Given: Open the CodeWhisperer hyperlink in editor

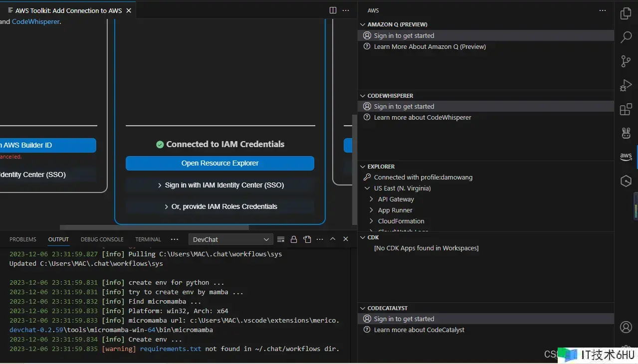Looking at the screenshot, I should tap(35, 21).
